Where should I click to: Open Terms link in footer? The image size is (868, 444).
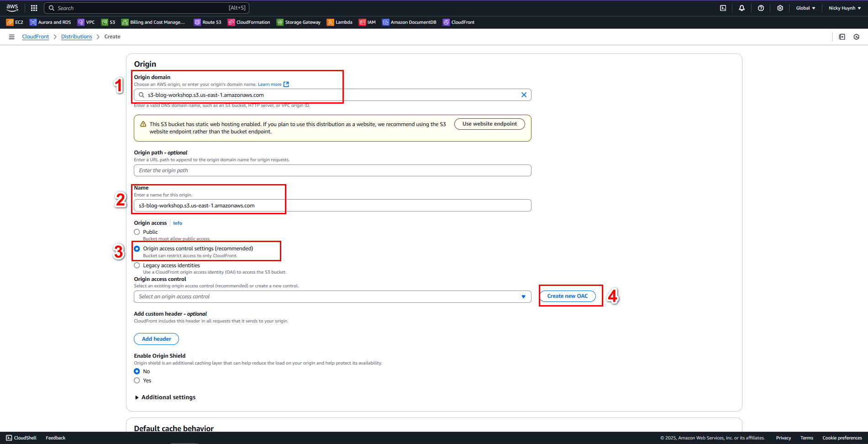[x=807, y=438]
